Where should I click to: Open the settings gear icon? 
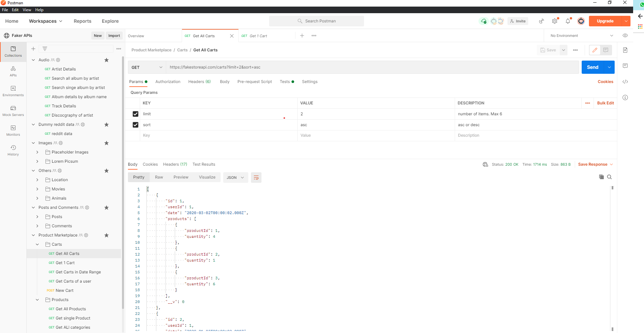[555, 21]
